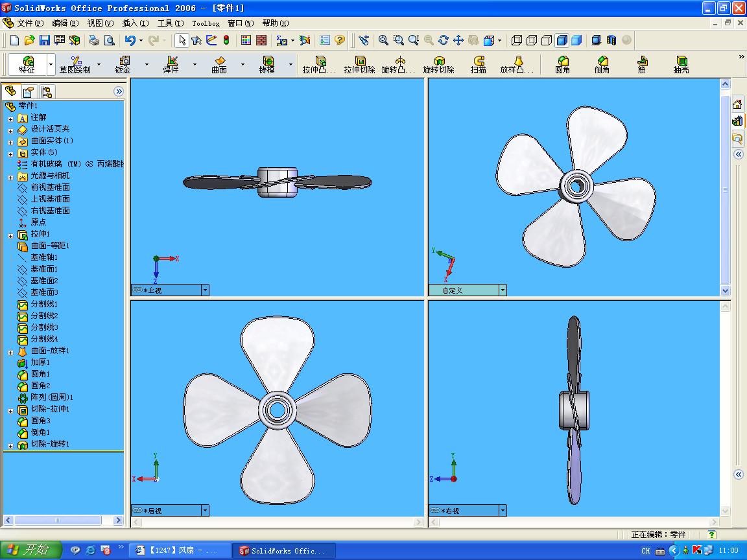Click the Fillet (圆角) toolbar tool

point(563,64)
